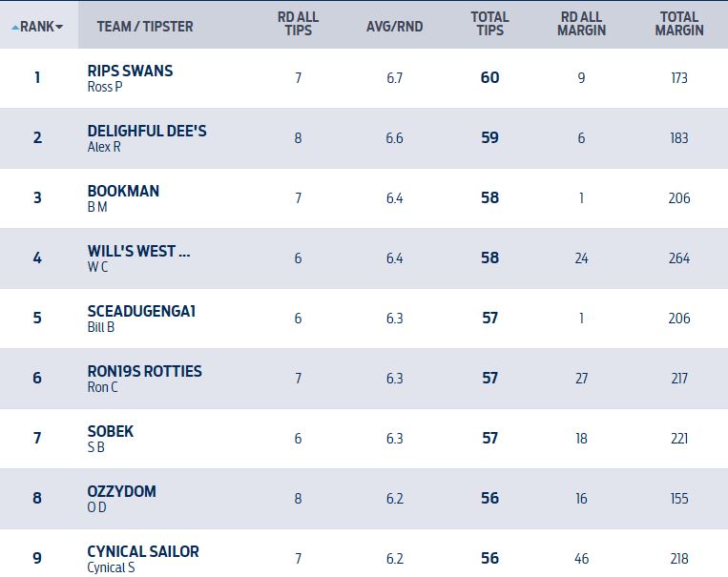Click the TEAM / TIPSTER column header

coord(144,27)
